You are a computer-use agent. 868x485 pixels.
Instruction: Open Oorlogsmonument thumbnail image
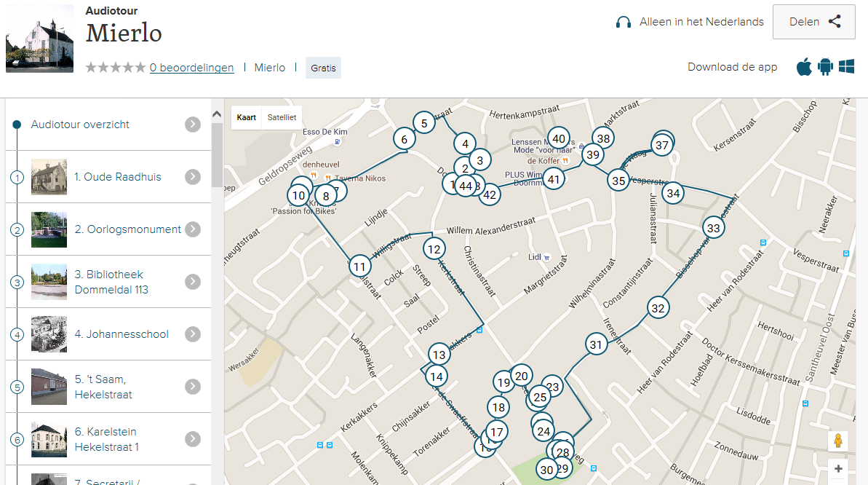point(49,229)
